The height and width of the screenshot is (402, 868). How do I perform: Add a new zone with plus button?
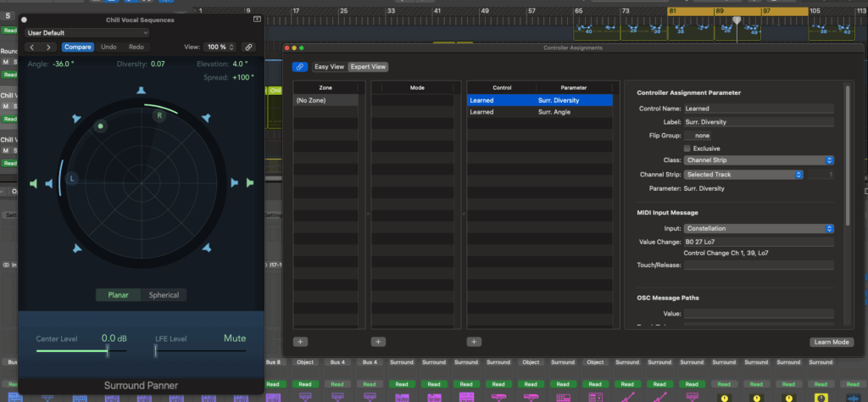pyautogui.click(x=301, y=342)
